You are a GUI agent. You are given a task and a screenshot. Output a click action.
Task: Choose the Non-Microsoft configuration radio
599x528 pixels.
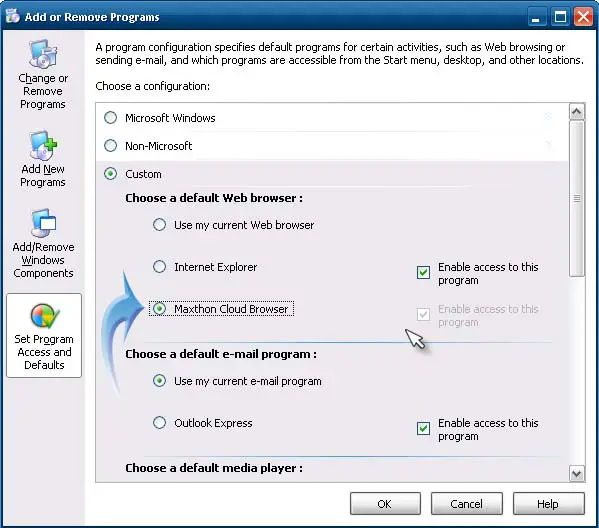[110, 146]
